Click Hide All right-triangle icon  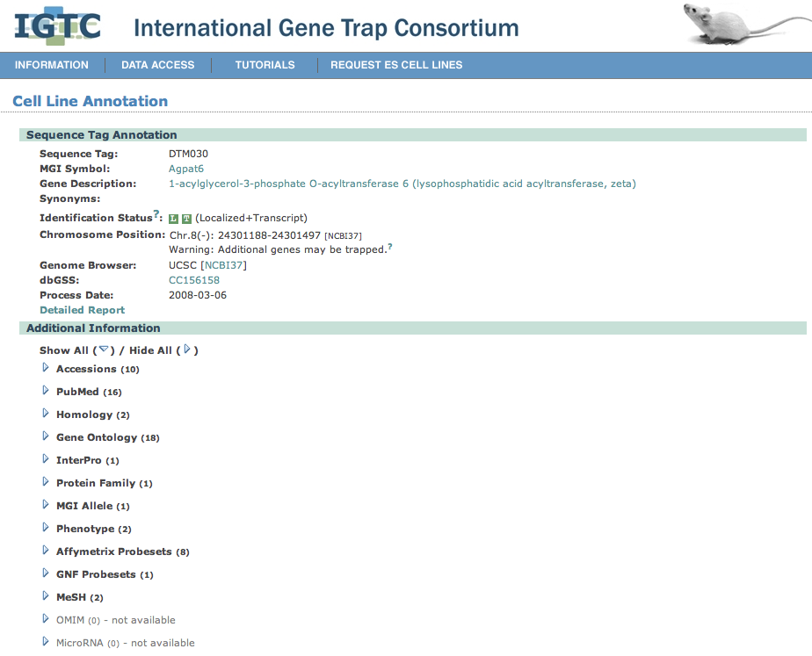[187, 350]
